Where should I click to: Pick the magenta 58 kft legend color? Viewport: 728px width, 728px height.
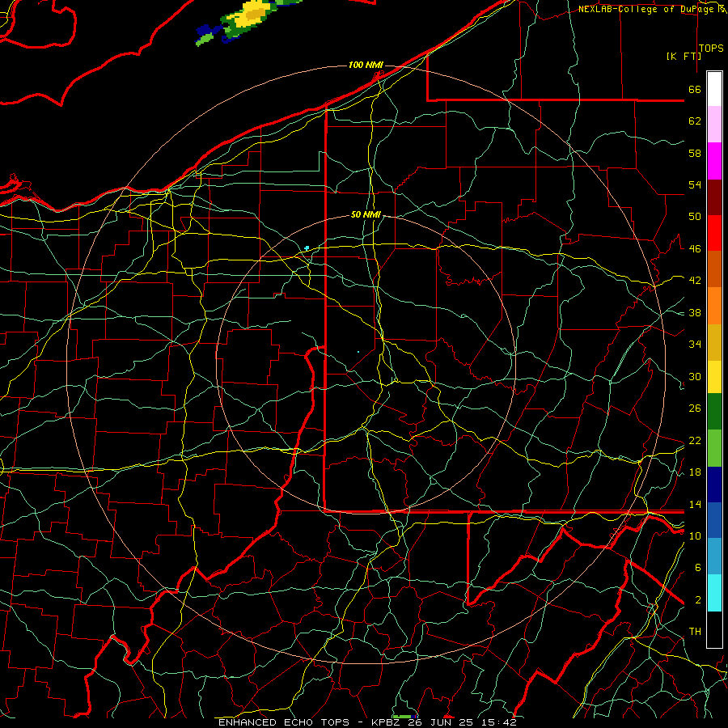[714, 161]
